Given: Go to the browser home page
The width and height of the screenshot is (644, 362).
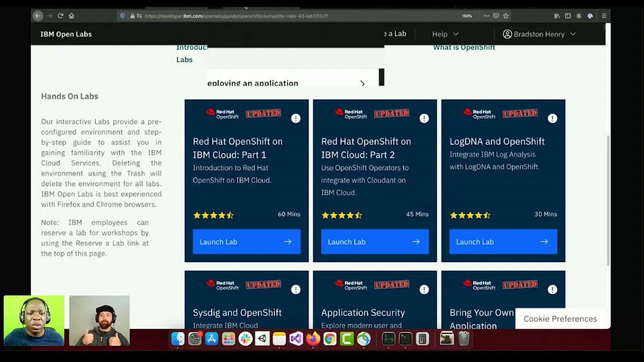Looking at the screenshot, I should pyautogui.click(x=71, y=16).
